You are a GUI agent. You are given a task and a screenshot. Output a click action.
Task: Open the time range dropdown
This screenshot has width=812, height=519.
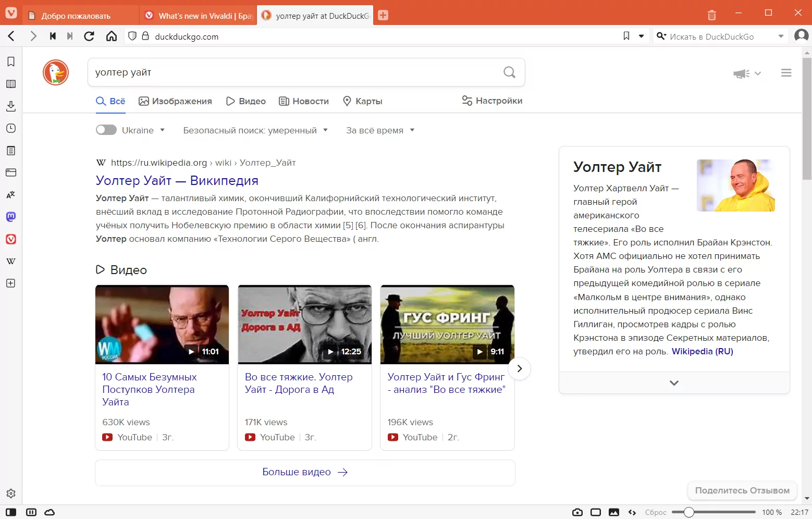380,130
